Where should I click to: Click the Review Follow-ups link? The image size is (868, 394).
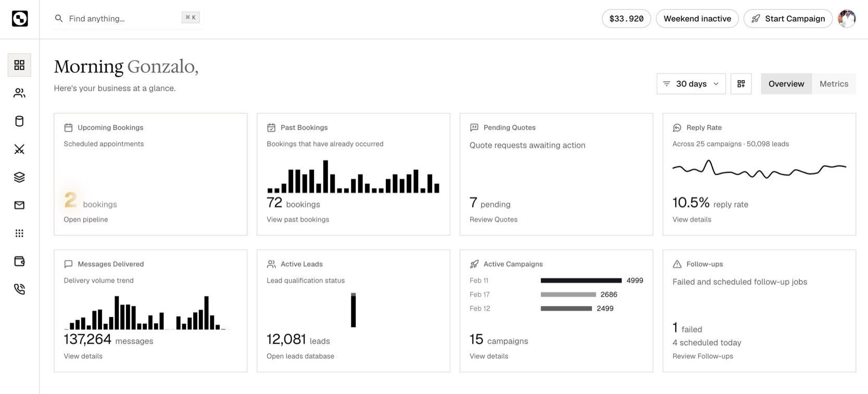702,356
